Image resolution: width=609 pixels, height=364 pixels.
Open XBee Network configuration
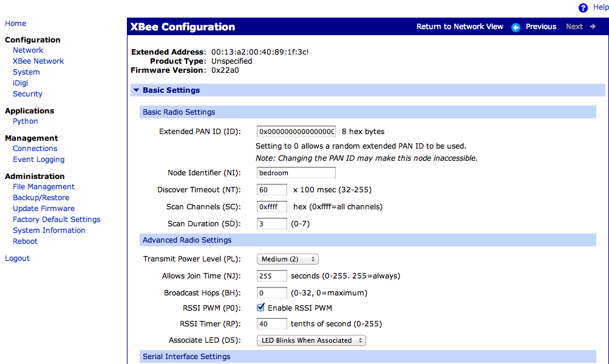click(38, 61)
